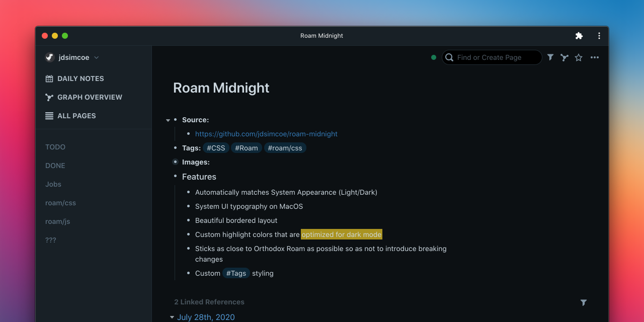644x322 pixels.
Task: Open the roam-midnight GitHub link
Action: [266, 134]
